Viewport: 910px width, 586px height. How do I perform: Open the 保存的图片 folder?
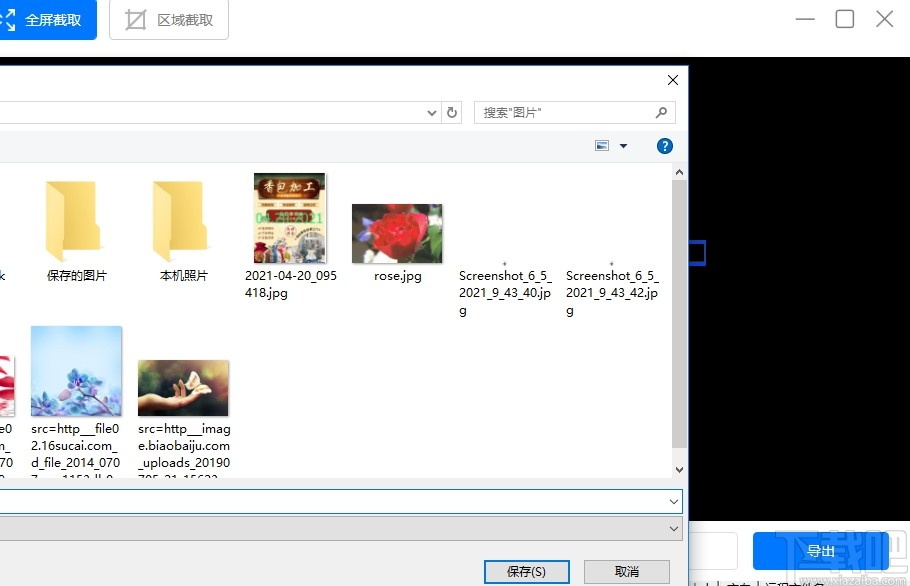click(x=77, y=230)
